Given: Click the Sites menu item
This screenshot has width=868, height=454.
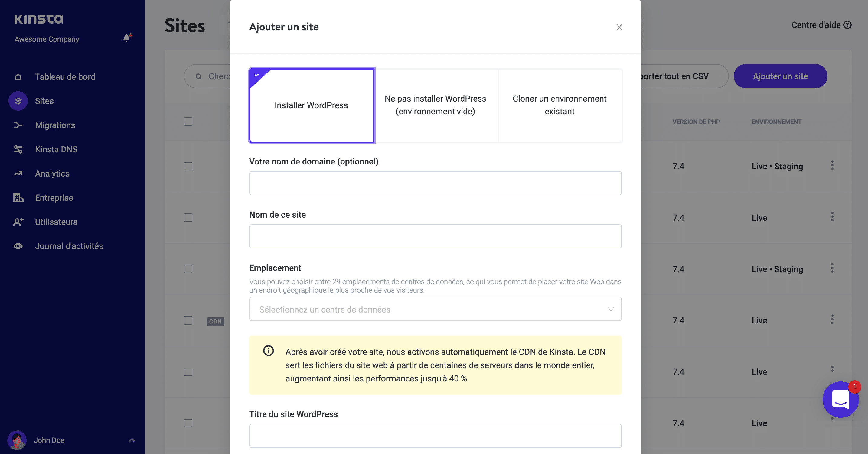Looking at the screenshot, I should (x=45, y=100).
